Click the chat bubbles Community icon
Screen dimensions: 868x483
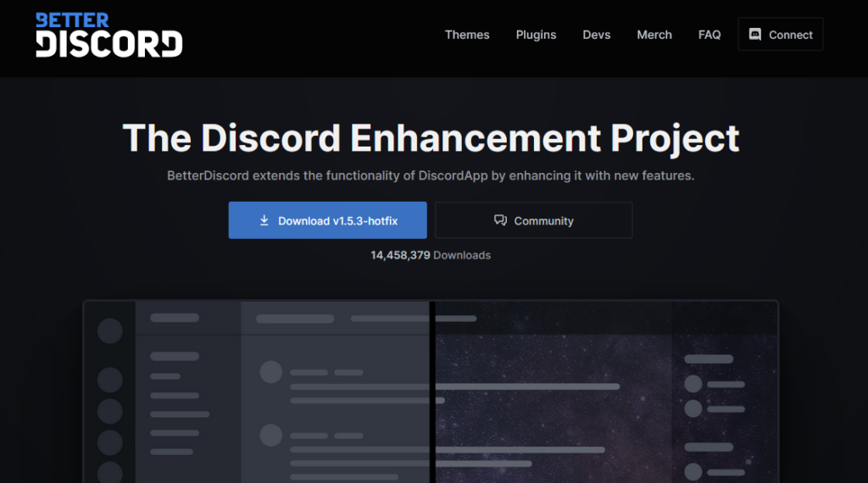click(500, 220)
